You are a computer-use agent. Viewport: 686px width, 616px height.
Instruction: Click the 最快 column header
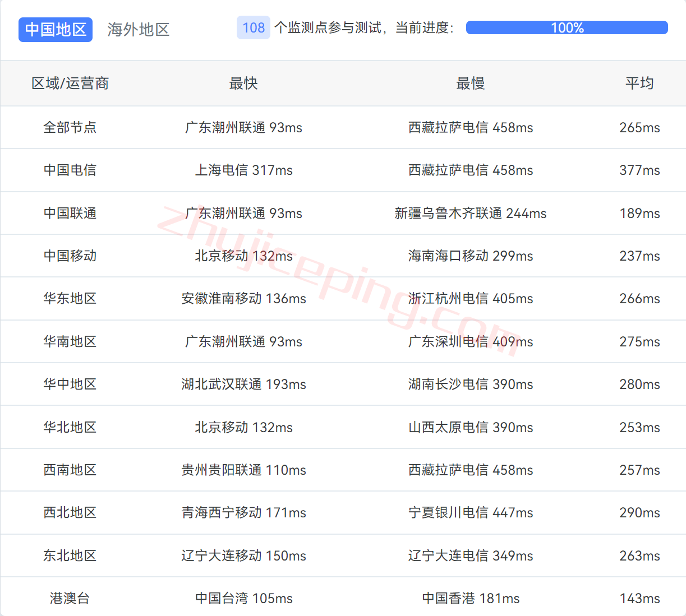[x=243, y=84]
